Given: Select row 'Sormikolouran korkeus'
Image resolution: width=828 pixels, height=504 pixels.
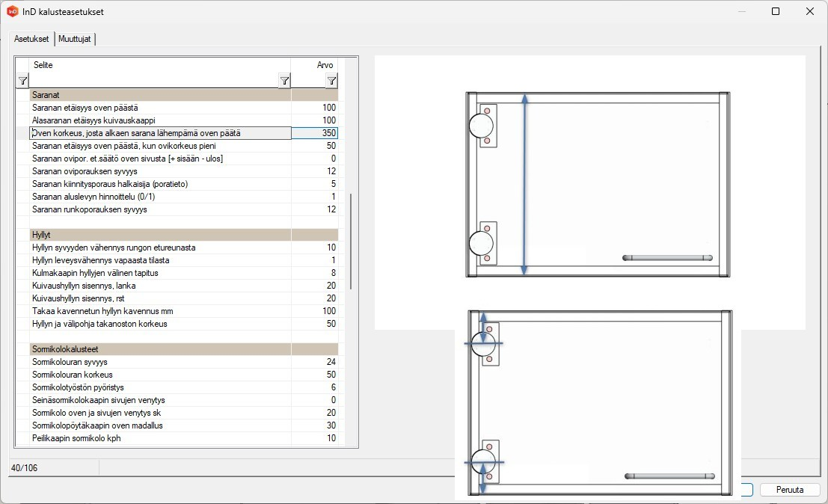Looking at the screenshot, I should (x=184, y=375).
